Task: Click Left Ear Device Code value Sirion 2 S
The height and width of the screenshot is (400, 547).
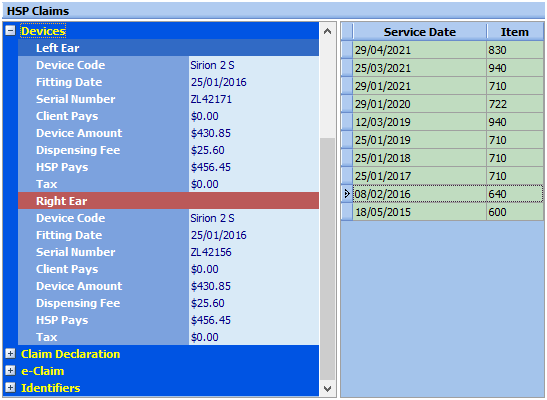Action: [212, 65]
